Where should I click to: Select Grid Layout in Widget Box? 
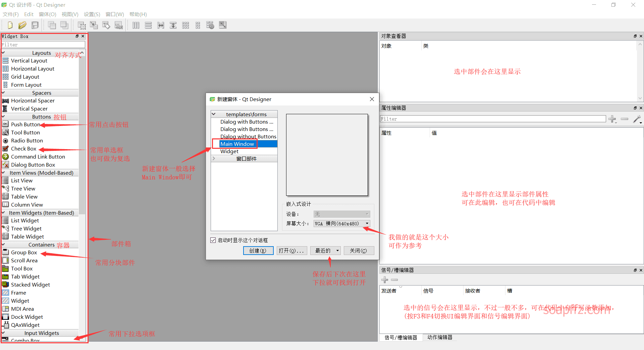[25, 77]
